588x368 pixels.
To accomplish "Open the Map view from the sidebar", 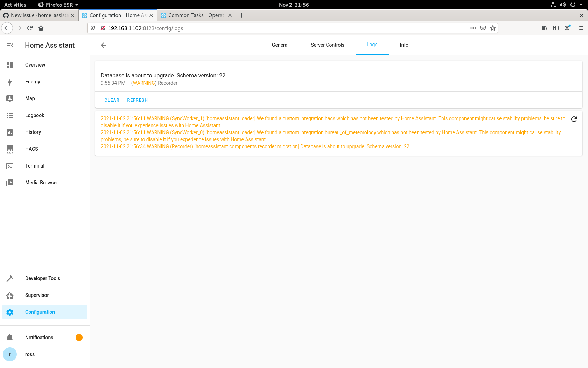I will point(10,98).
